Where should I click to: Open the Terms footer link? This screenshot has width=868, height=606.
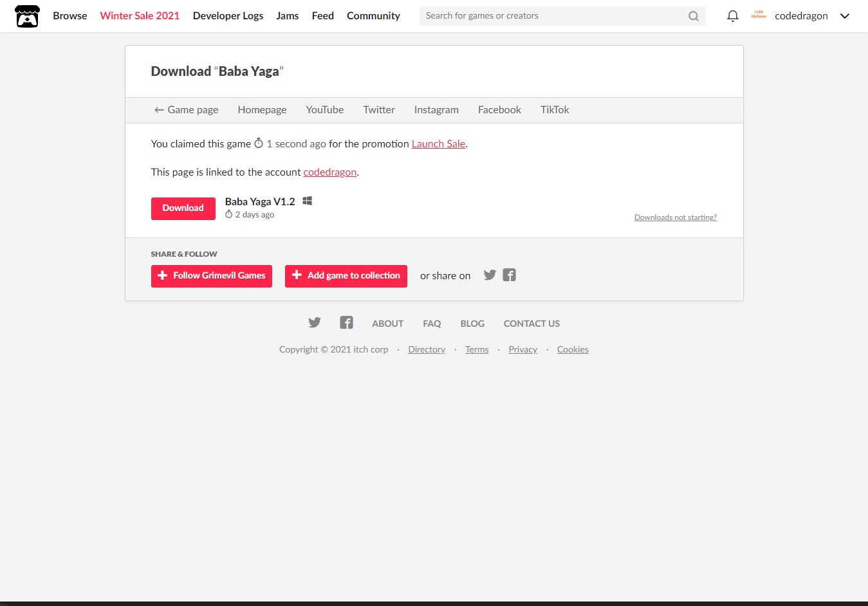(x=477, y=349)
